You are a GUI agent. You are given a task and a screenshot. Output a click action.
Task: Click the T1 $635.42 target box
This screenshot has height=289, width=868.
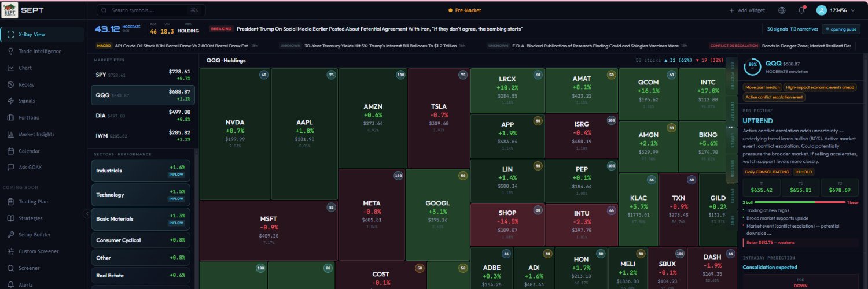pyautogui.click(x=761, y=187)
